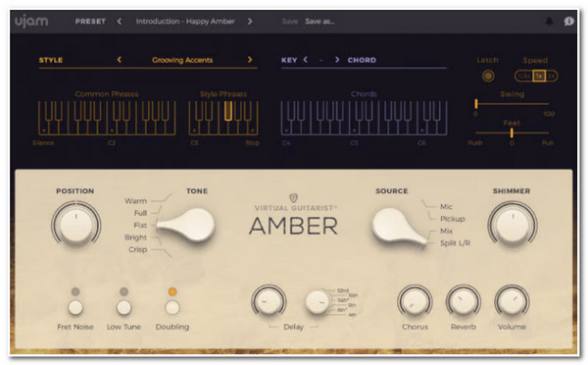Toggle Low Tune button

point(123,307)
